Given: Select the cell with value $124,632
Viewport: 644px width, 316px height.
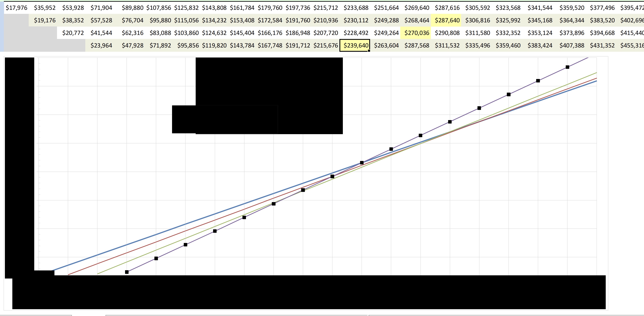Looking at the screenshot, I should click(214, 33).
